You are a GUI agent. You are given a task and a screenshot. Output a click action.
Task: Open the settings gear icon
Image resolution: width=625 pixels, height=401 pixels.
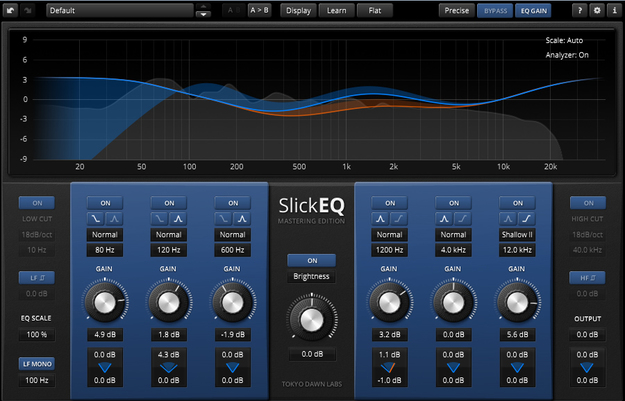(x=597, y=10)
